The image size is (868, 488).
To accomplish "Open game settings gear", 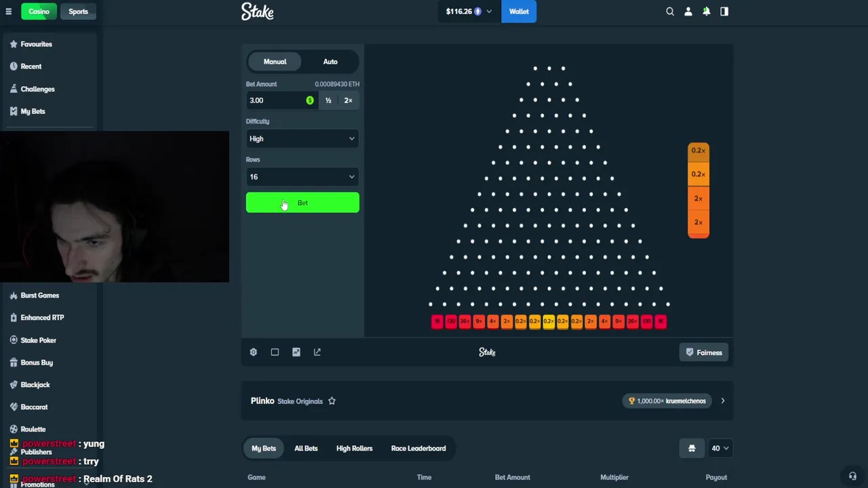I will (x=254, y=352).
